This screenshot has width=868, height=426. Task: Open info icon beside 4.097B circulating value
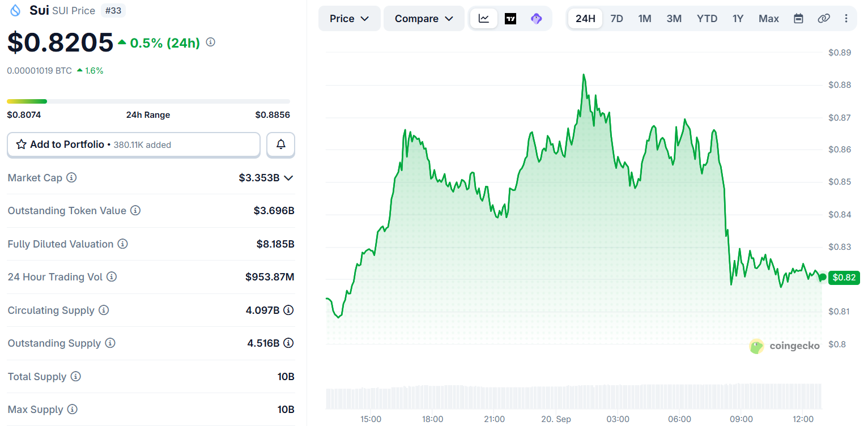coord(288,310)
